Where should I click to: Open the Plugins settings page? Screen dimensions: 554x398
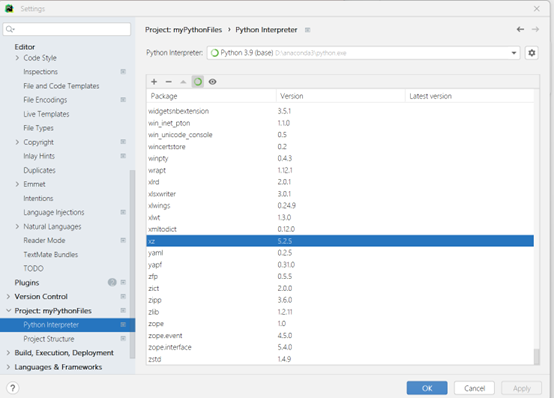pos(27,282)
